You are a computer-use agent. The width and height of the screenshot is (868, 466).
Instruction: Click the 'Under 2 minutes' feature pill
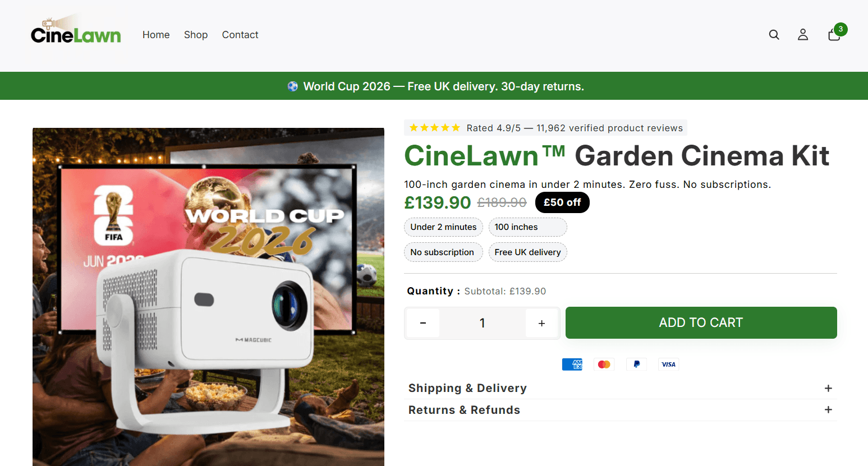(443, 227)
